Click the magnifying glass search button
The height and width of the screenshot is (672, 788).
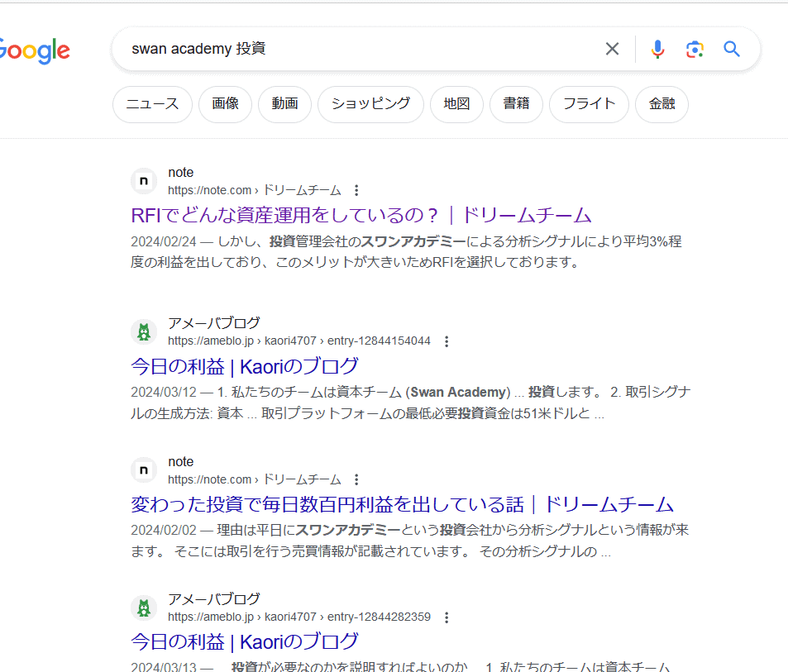coord(732,49)
